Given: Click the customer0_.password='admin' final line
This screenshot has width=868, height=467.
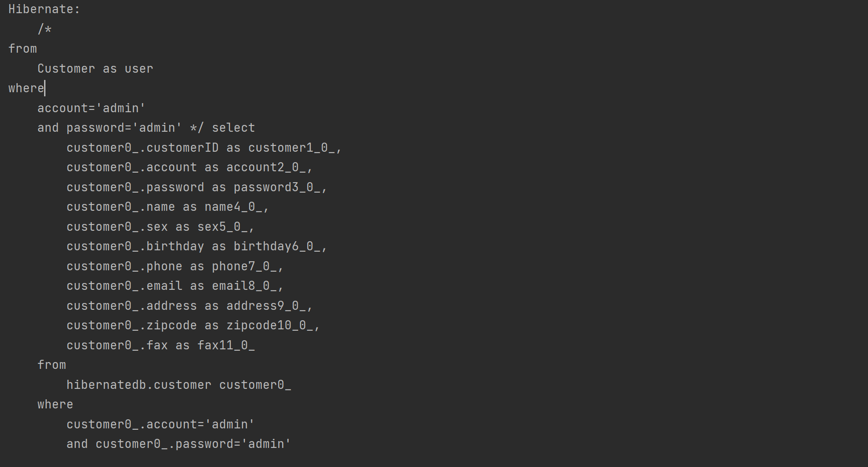Looking at the screenshot, I should (x=179, y=444).
